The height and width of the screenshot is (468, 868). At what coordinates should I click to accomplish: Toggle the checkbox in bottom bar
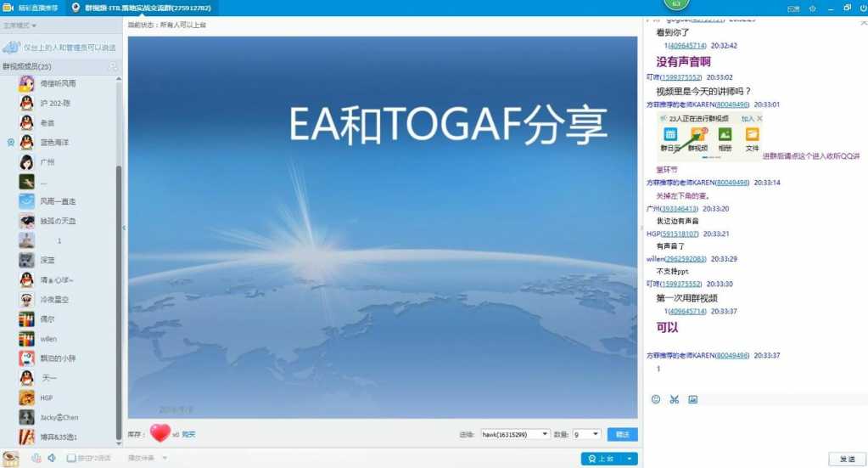click(71, 458)
